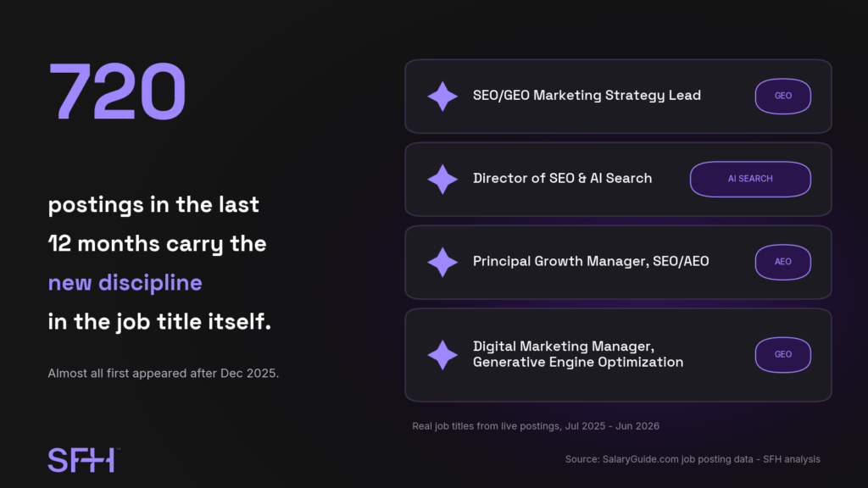Click the large 720 number
Screen dimensions: 868x488
point(117,91)
